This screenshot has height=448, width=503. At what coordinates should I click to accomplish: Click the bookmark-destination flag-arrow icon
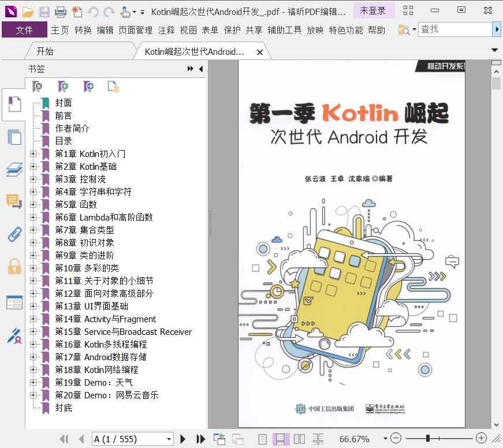point(88,87)
